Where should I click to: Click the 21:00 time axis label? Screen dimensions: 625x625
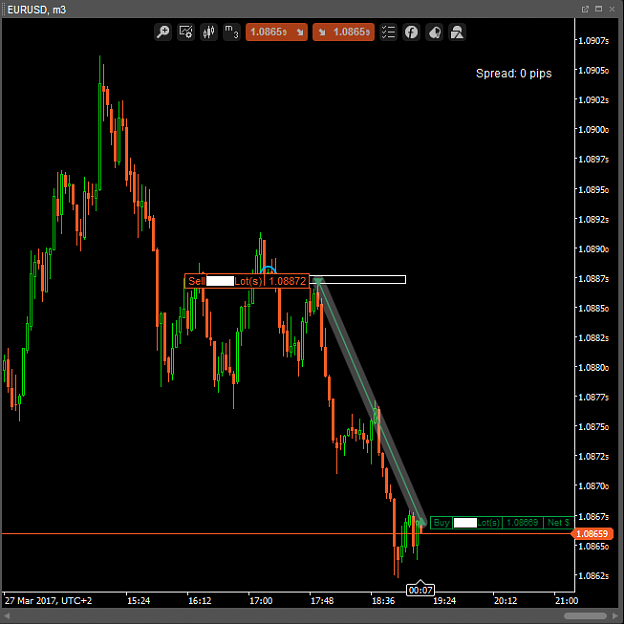(566, 601)
